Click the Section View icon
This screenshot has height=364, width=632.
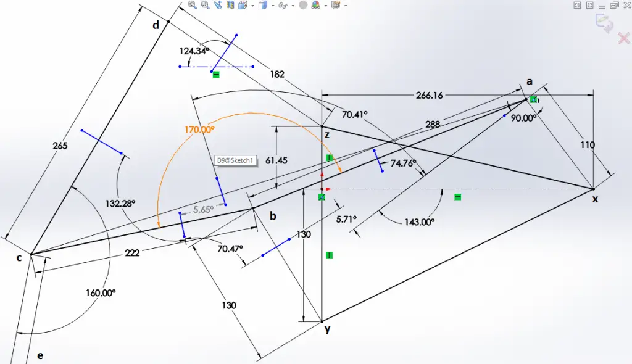pyautogui.click(x=230, y=6)
